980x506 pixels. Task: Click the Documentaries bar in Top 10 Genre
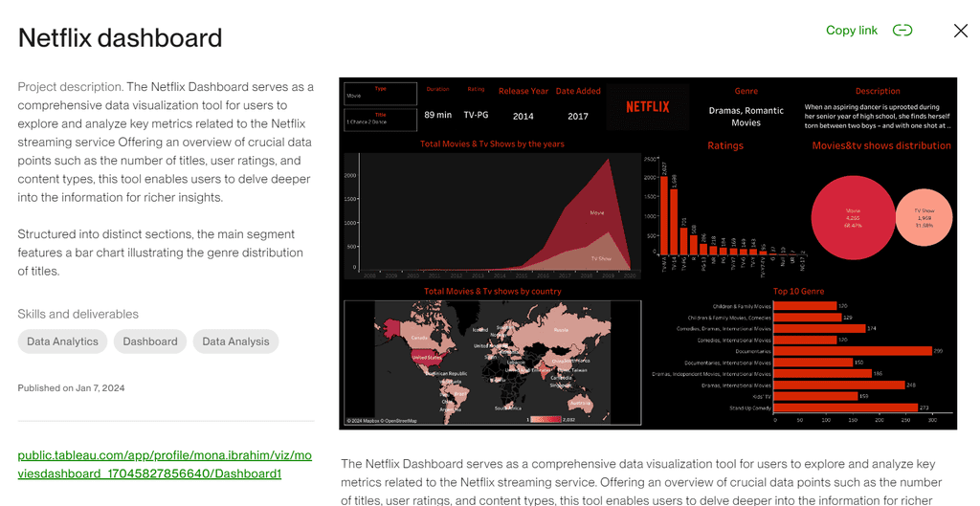click(853, 351)
